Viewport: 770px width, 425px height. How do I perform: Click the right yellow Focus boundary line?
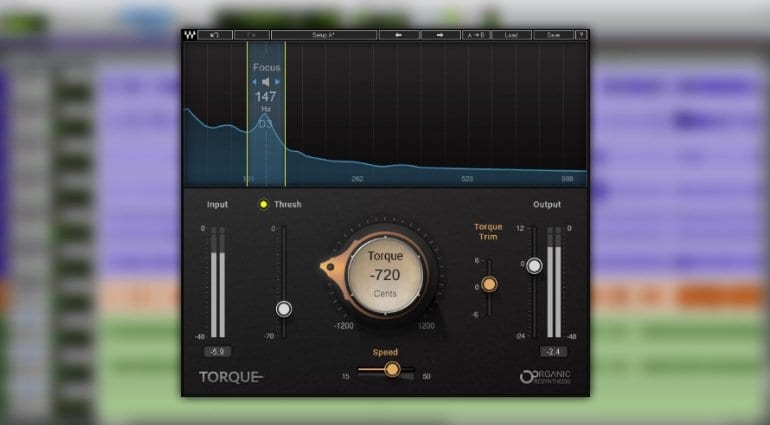pos(285,114)
